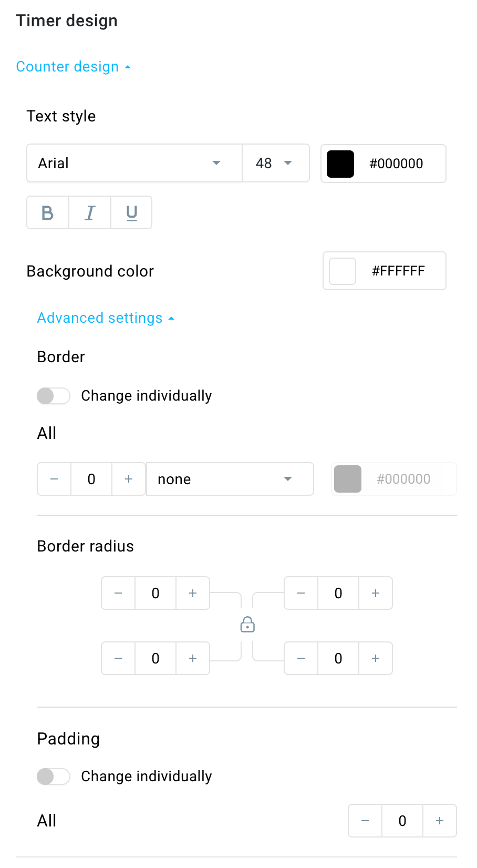The image size is (477, 868).
Task: Click the #FFFFFF background color input field
Action: coord(401,271)
